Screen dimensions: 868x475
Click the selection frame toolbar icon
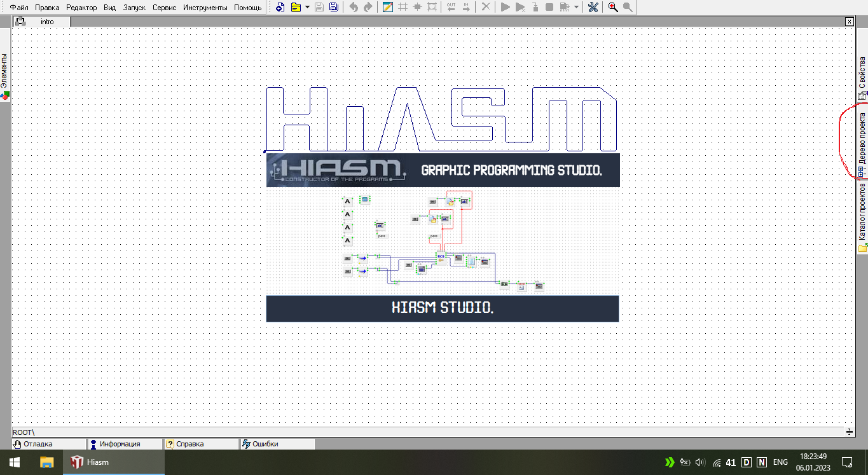tap(432, 8)
